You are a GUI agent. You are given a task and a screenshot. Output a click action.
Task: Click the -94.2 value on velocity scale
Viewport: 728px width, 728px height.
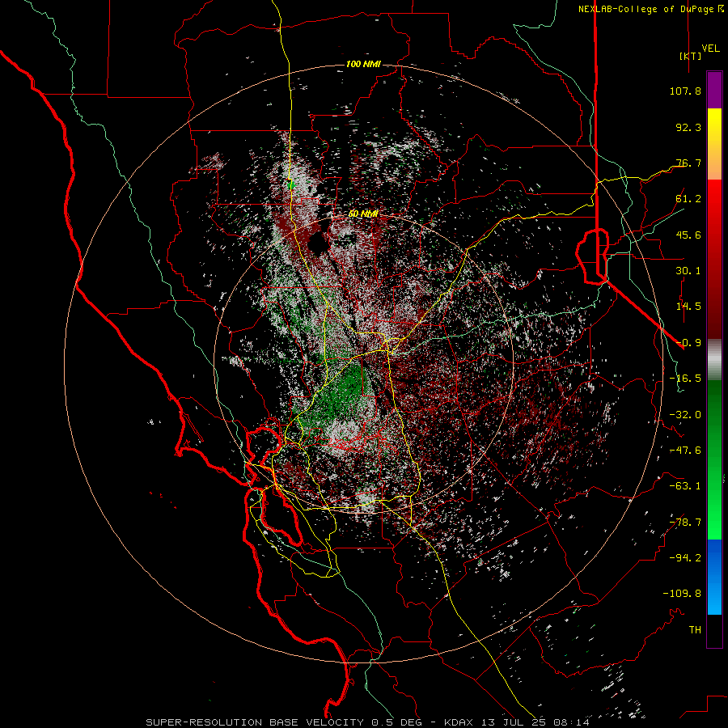(x=685, y=558)
